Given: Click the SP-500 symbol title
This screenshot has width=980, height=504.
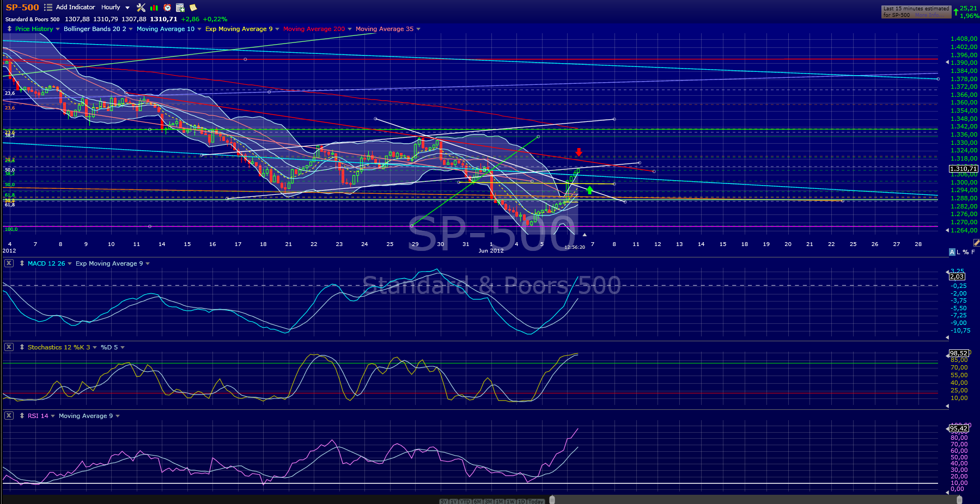Looking at the screenshot, I should 22,7.
